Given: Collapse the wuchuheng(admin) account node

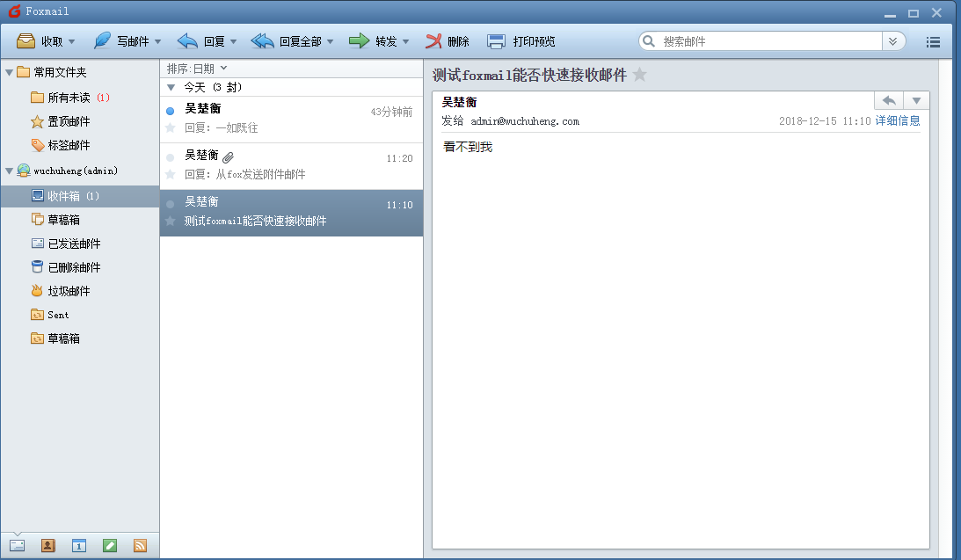Looking at the screenshot, I should click(x=9, y=171).
